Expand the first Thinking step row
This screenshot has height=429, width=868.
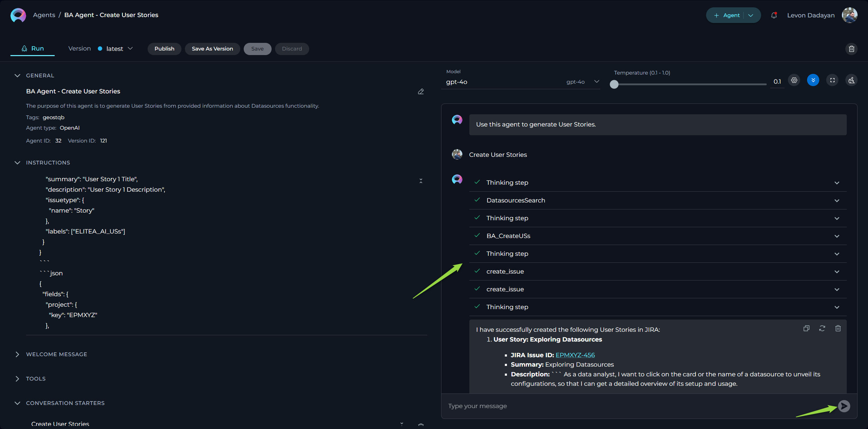click(x=658, y=183)
